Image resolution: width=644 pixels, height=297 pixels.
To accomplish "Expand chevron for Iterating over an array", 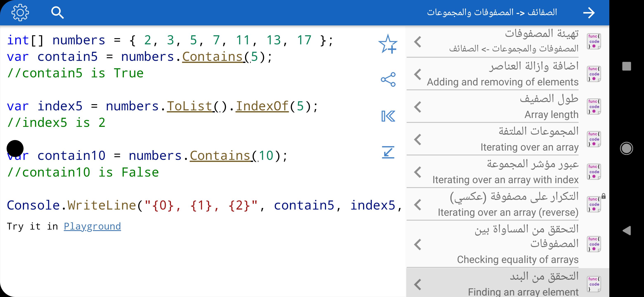I will pyautogui.click(x=418, y=139).
